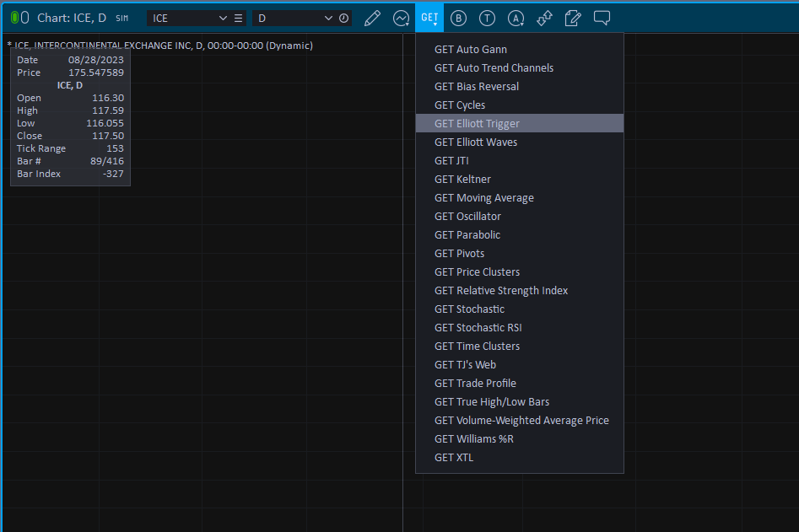Choose GET JTI menu entry
Screen dimensions: 799x532
tap(520, 160)
